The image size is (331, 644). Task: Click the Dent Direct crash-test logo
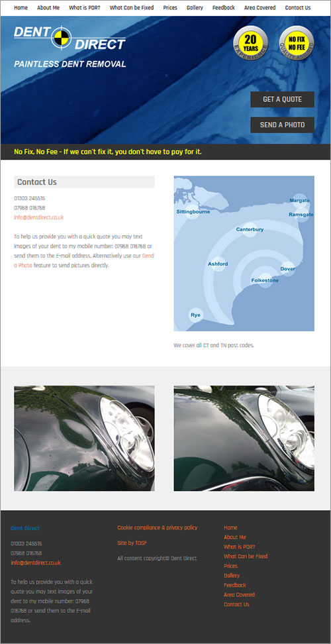click(x=70, y=38)
